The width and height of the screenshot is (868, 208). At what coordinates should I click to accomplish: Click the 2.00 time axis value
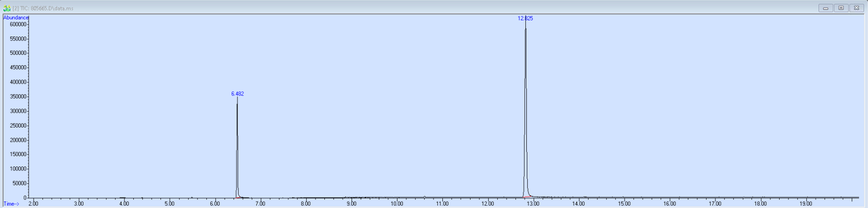[33, 204]
